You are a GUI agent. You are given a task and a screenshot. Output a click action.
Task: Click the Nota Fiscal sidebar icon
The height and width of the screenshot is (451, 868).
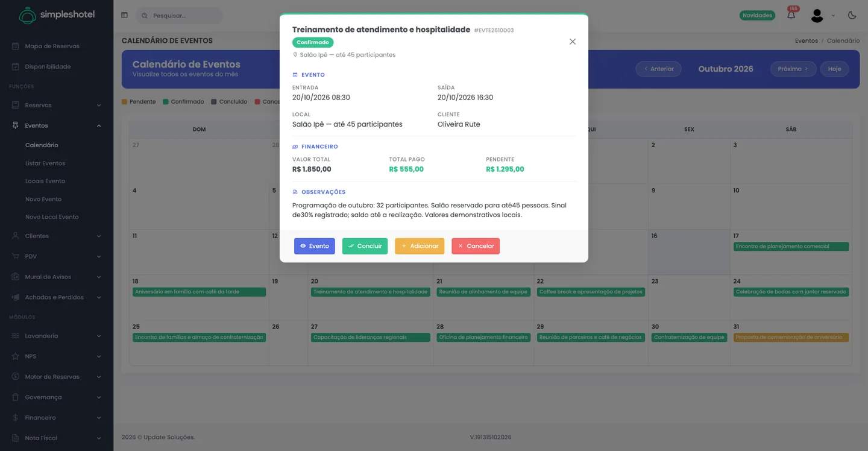pyautogui.click(x=16, y=438)
